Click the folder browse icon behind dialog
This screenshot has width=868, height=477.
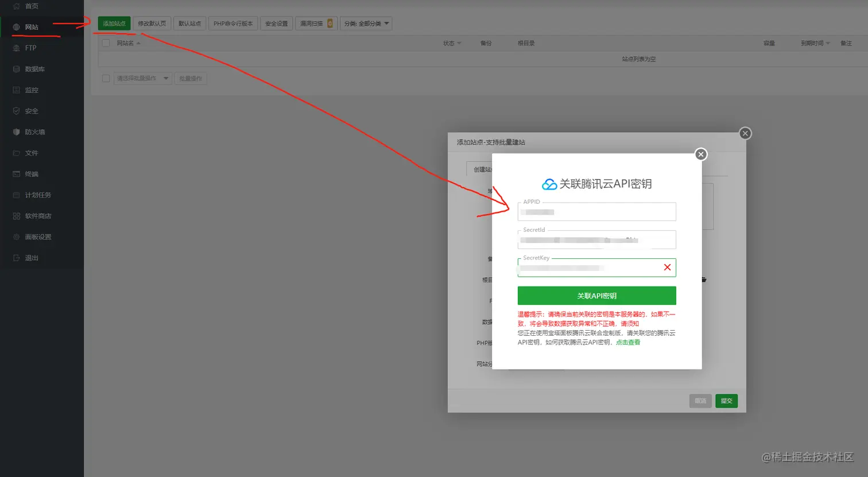(704, 280)
